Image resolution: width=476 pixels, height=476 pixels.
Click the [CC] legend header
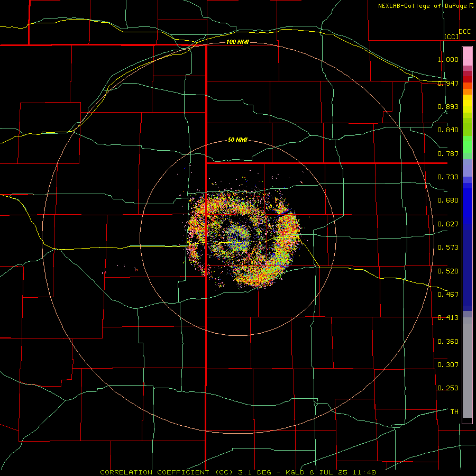tap(452, 37)
